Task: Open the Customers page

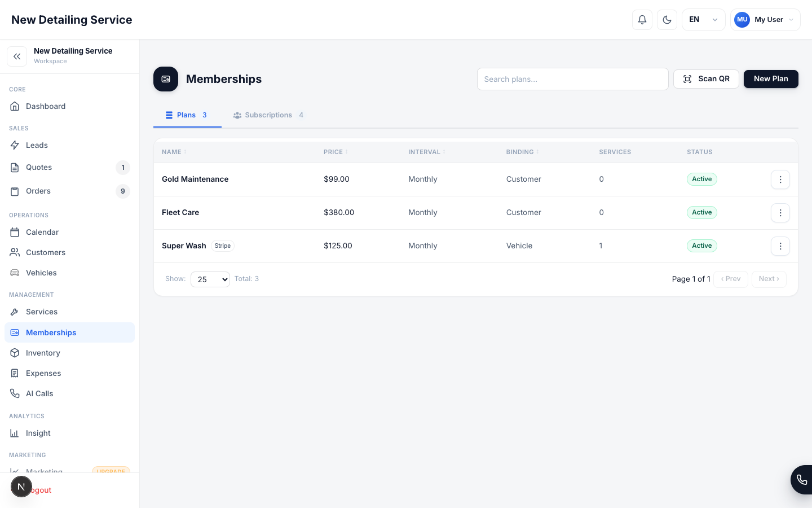Action: click(x=69, y=252)
